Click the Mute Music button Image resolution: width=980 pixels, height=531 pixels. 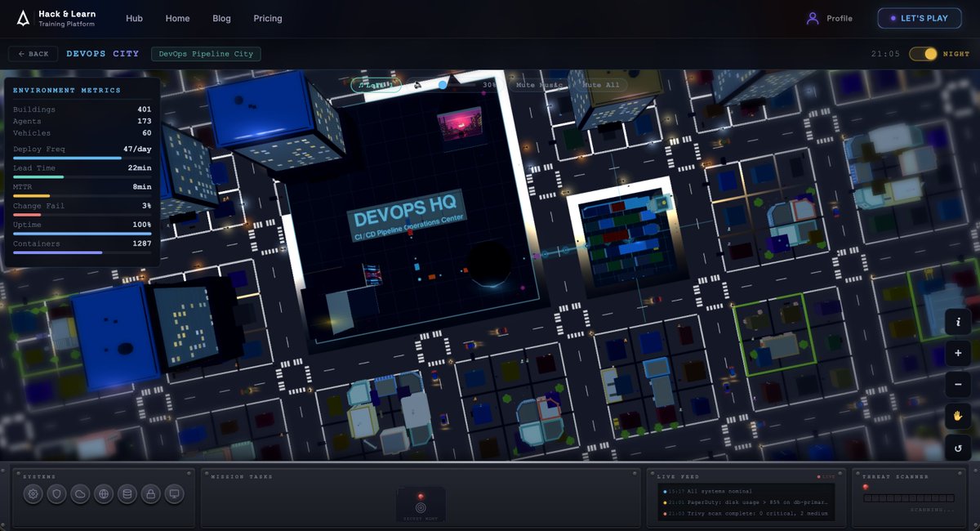[539, 85]
